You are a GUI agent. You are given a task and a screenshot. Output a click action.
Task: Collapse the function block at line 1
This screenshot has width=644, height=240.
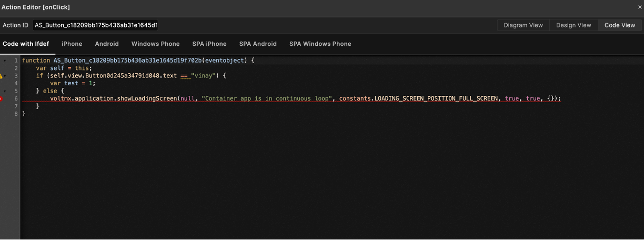5,61
